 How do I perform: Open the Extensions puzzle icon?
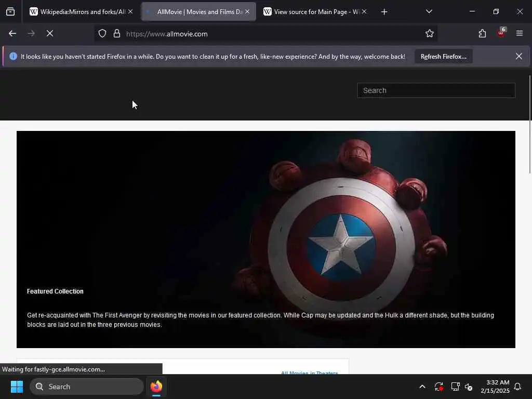pos(482,34)
